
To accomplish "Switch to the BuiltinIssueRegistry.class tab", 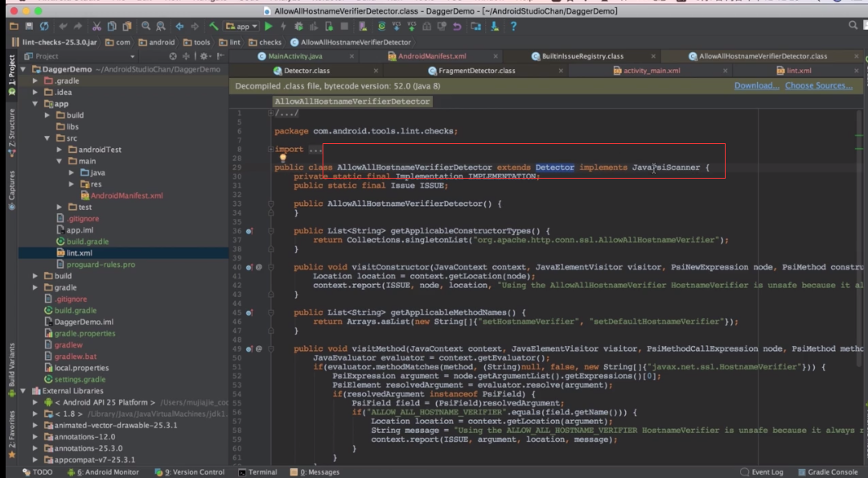I will (x=582, y=56).
